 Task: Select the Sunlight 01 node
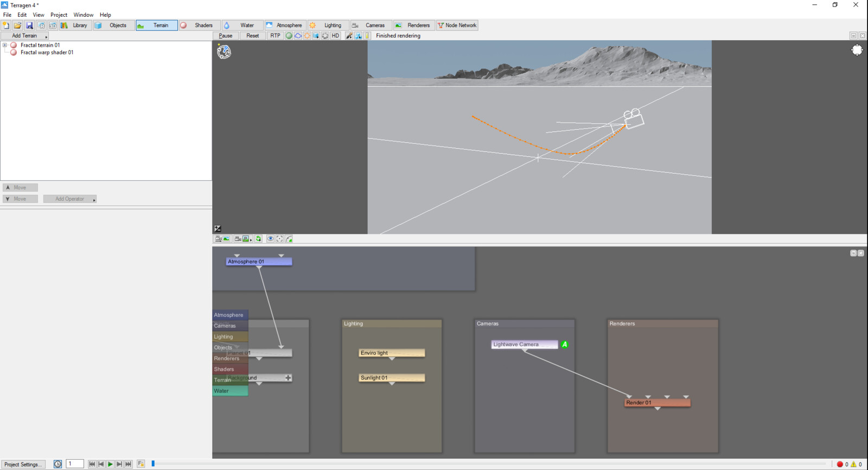click(392, 378)
